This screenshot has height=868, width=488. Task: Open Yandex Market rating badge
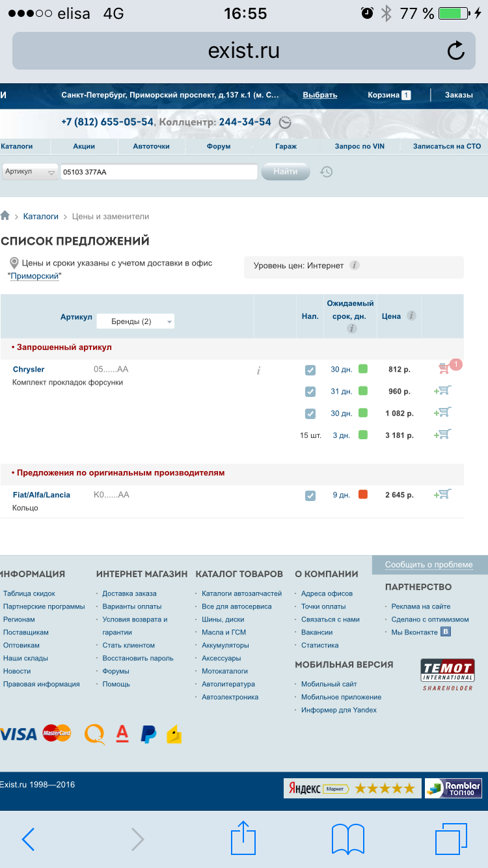tap(352, 788)
